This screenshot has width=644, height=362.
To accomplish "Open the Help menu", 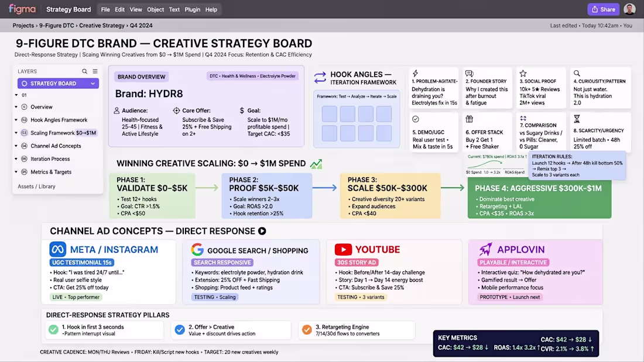I will tap(211, 9).
